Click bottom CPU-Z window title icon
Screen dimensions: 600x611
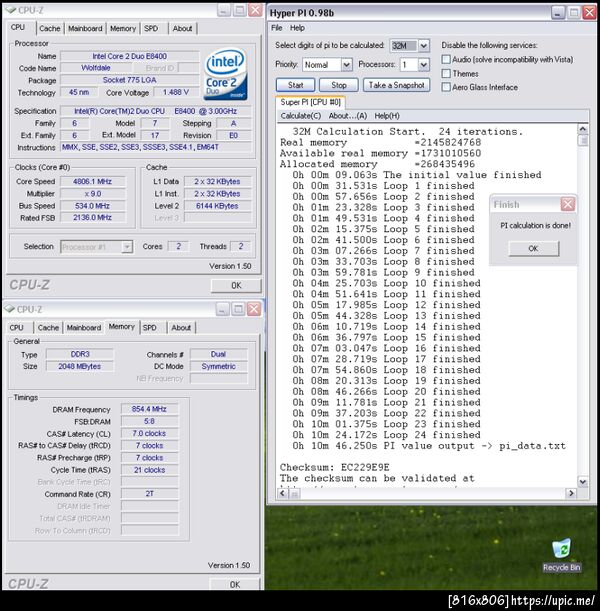coord(9,309)
